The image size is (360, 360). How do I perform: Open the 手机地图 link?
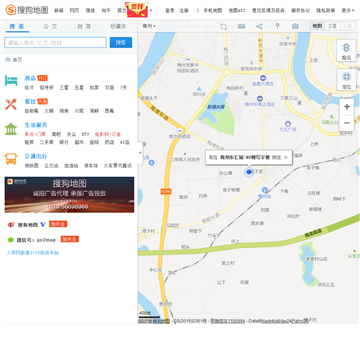coord(213,10)
